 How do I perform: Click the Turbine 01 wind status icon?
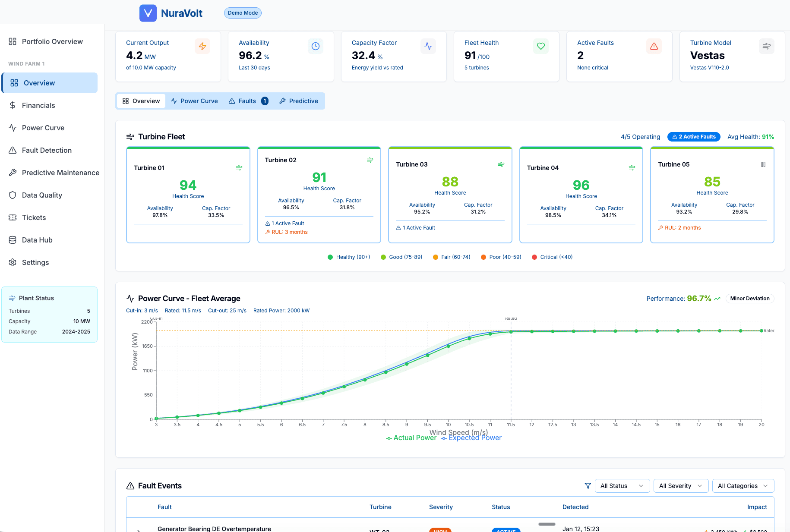point(239,168)
